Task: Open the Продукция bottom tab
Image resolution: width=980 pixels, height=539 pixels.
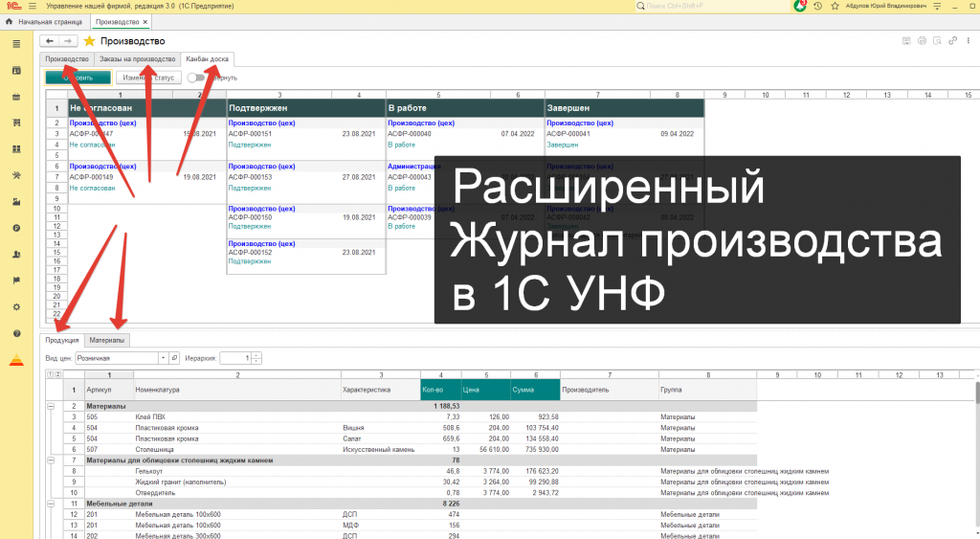Action: click(x=62, y=340)
